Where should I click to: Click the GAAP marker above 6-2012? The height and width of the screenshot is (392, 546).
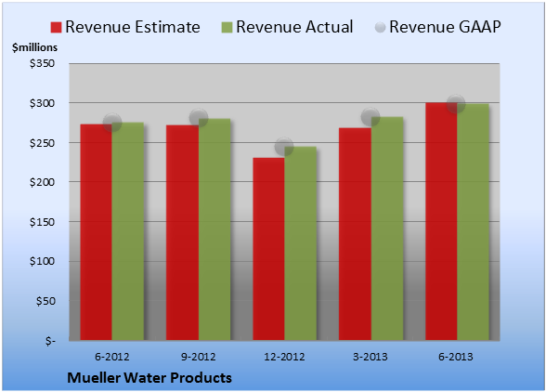112,123
